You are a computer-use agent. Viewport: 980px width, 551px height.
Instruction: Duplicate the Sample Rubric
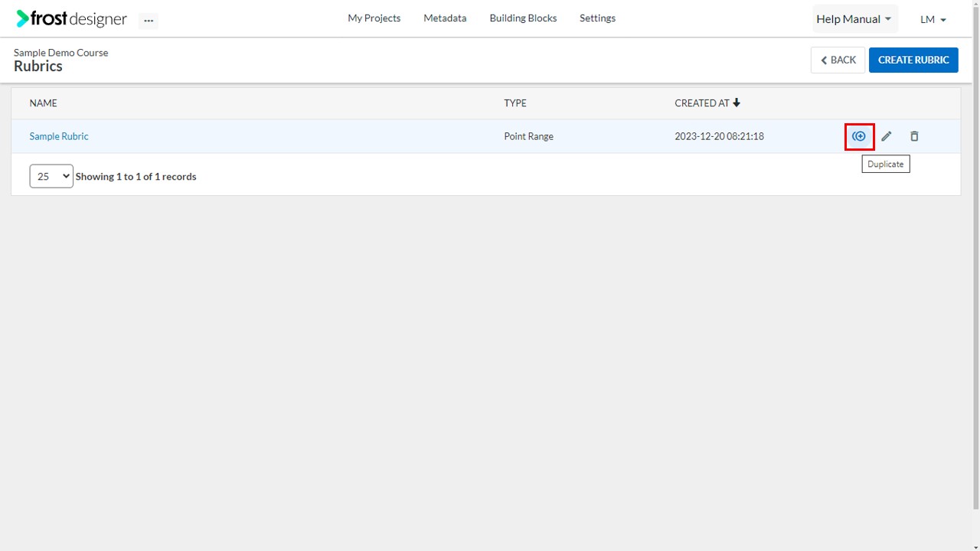pos(859,136)
